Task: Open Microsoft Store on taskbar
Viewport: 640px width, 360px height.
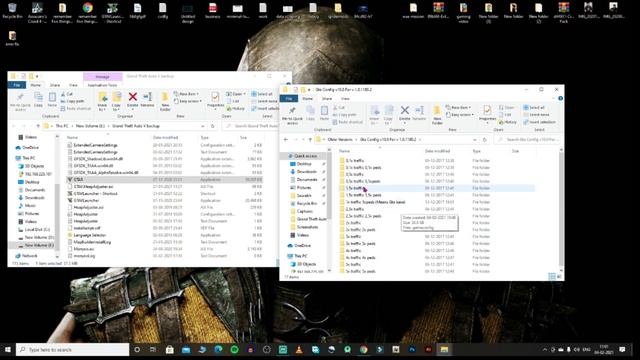Action: click(170, 350)
